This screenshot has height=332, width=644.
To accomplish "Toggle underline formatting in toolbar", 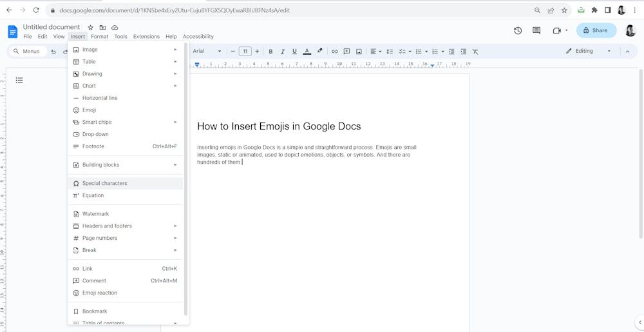I will pos(294,52).
